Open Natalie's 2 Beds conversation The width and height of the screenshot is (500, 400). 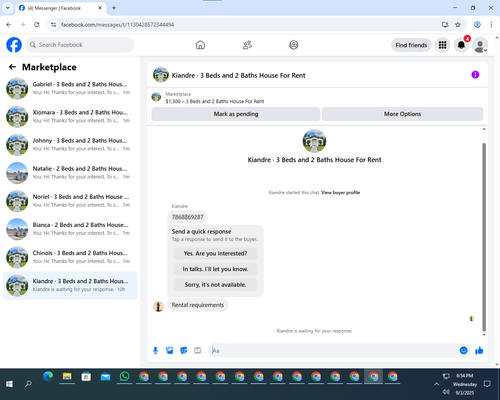[70, 173]
